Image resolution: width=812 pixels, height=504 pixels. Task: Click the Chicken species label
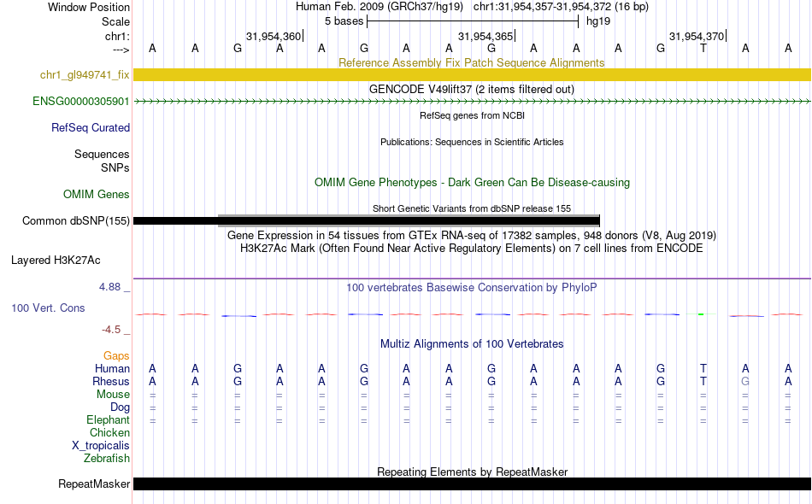pyautogui.click(x=109, y=432)
